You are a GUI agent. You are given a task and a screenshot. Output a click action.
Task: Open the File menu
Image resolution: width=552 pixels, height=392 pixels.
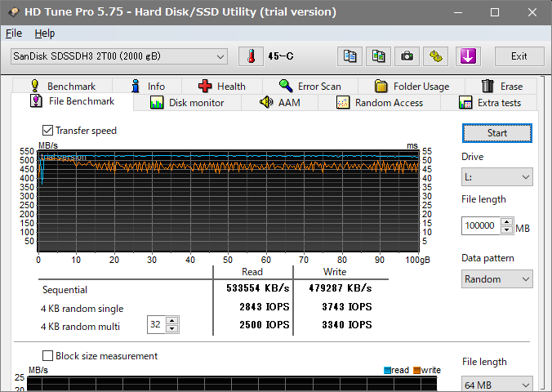point(14,33)
